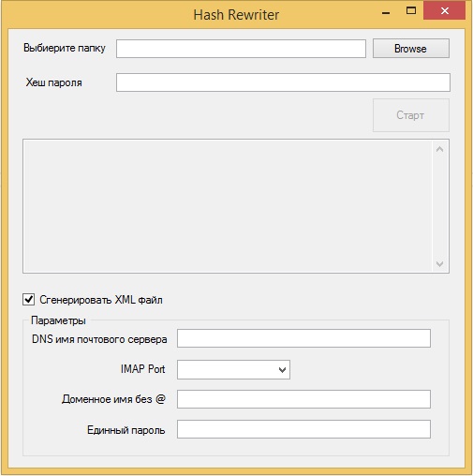473x476 pixels.
Task: Click inside the large log output area
Action: [228, 206]
